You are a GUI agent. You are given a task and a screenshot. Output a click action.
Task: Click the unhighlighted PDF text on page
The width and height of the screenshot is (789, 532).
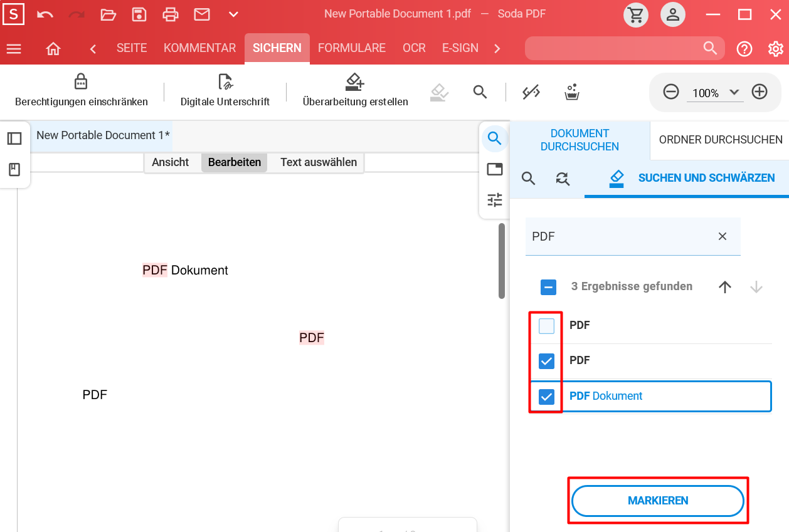pyautogui.click(x=95, y=395)
